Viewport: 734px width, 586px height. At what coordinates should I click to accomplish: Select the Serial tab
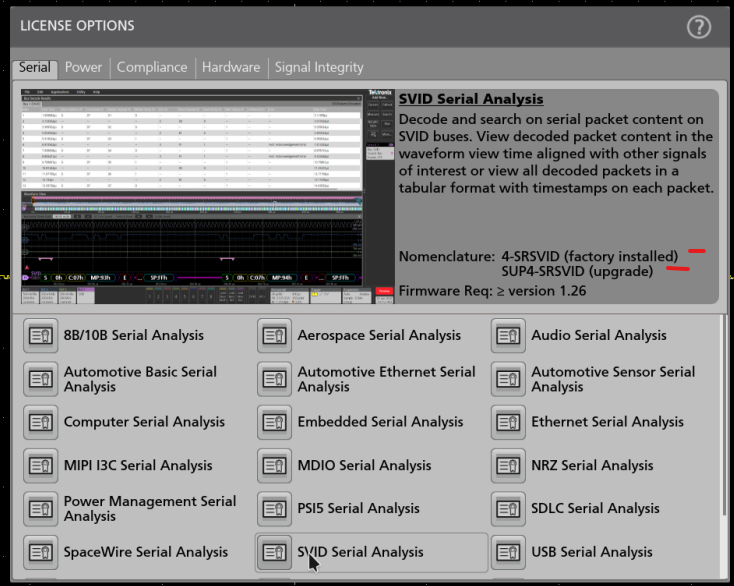(35, 67)
